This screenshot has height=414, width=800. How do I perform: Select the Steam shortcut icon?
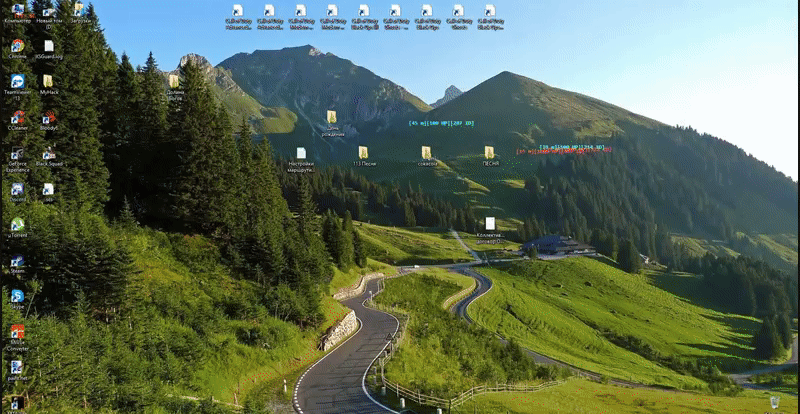(x=17, y=261)
